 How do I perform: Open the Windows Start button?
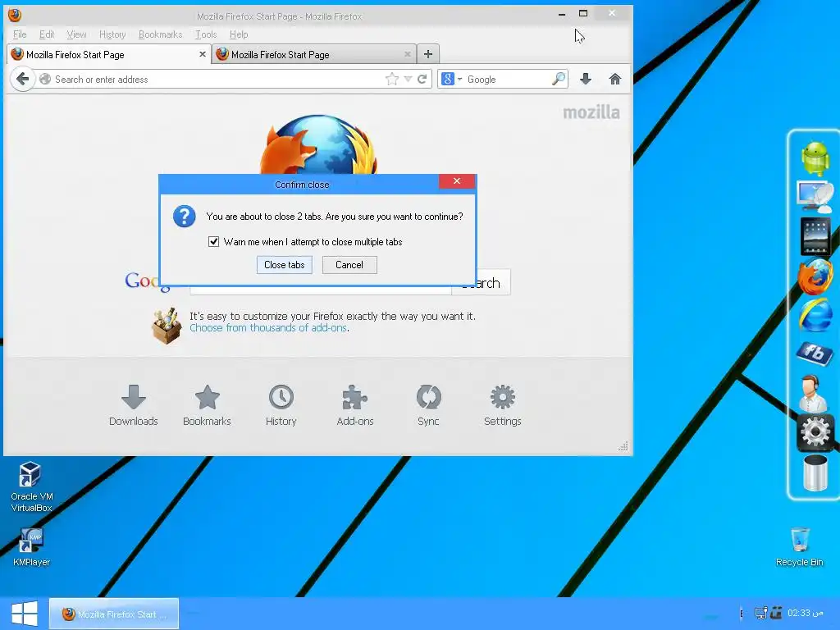pyautogui.click(x=25, y=614)
